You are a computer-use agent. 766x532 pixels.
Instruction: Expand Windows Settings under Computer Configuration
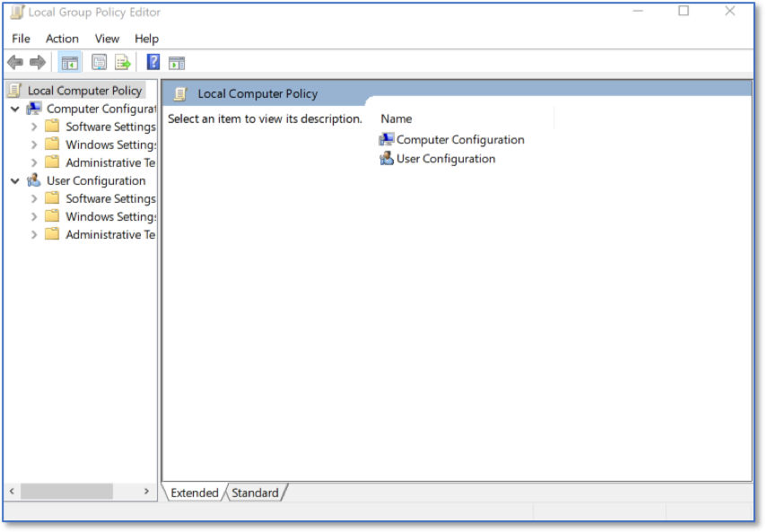[x=34, y=144]
